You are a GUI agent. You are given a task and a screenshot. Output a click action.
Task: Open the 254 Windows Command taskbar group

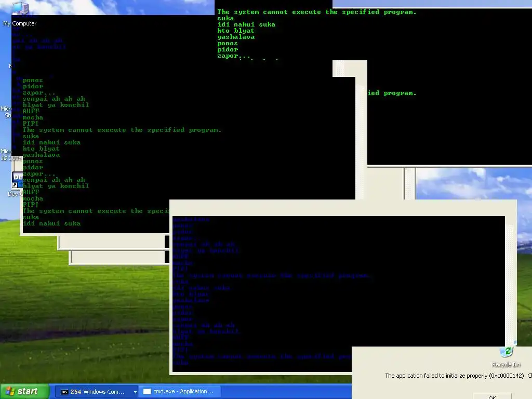pyautogui.click(x=96, y=392)
